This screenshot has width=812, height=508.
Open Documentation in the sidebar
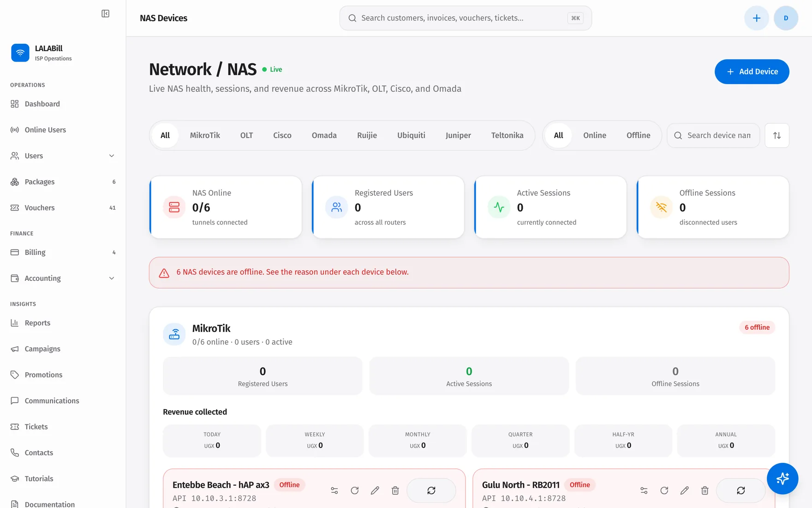[63, 504]
